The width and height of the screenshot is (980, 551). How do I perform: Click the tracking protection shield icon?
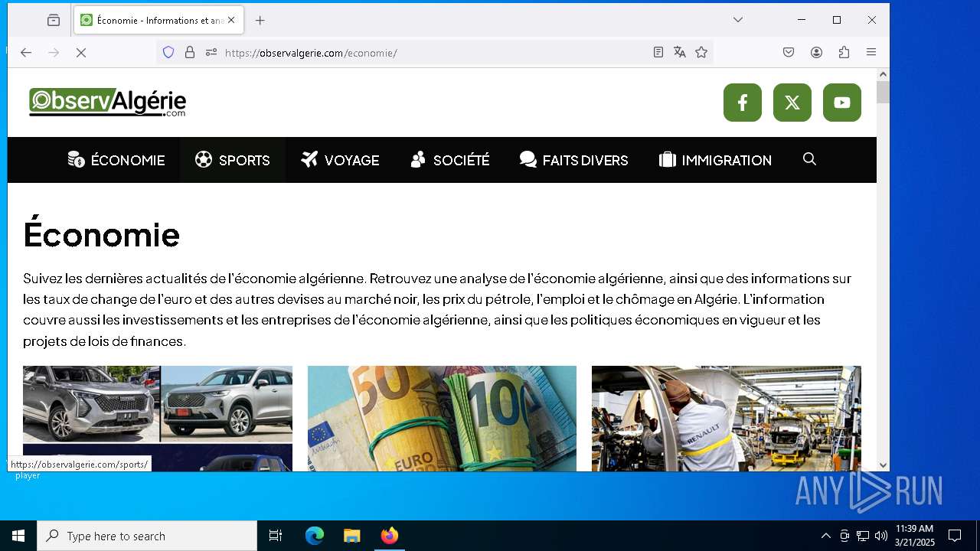[168, 53]
